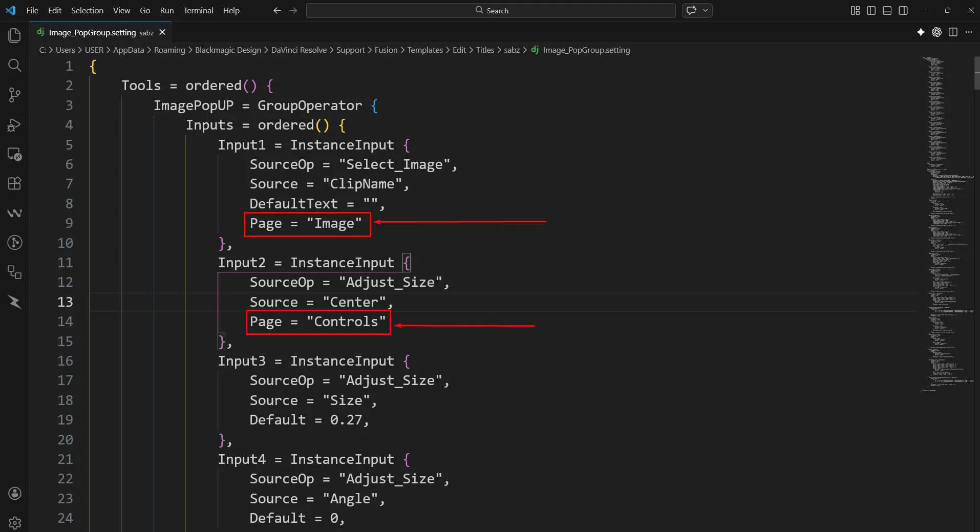The image size is (980, 532).
Task: Click Blackmagic Design breadcrumb segment
Action: click(x=228, y=50)
